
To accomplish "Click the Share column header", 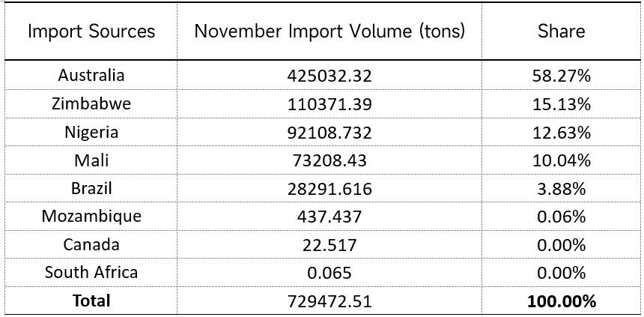I will pyautogui.click(x=561, y=31).
